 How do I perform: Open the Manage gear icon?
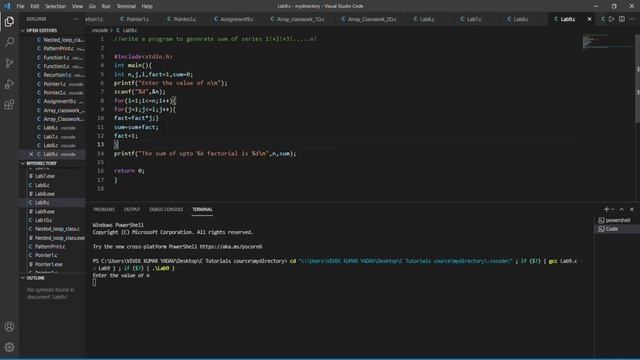(9, 347)
